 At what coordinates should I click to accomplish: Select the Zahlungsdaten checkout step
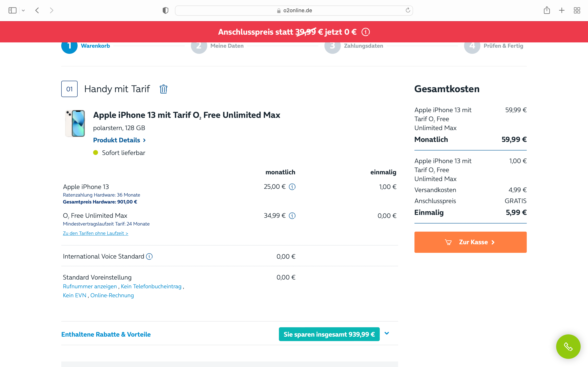point(363,46)
